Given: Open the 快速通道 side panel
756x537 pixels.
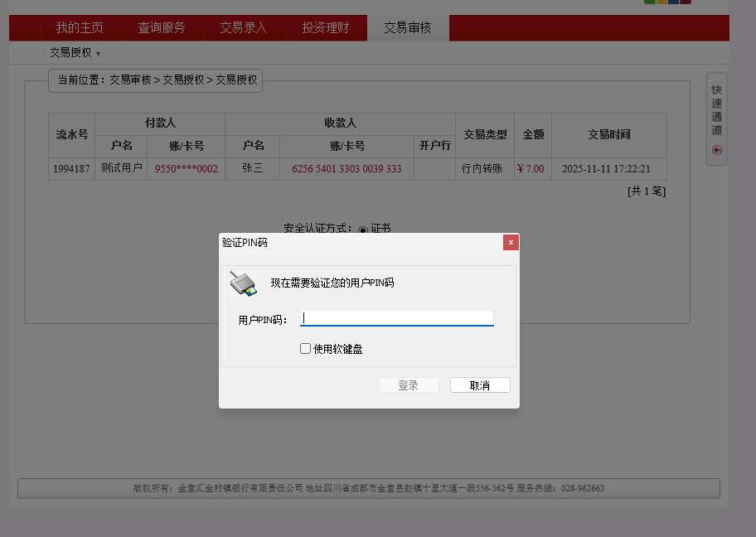Looking at the screenshot, I should (717, 109).
